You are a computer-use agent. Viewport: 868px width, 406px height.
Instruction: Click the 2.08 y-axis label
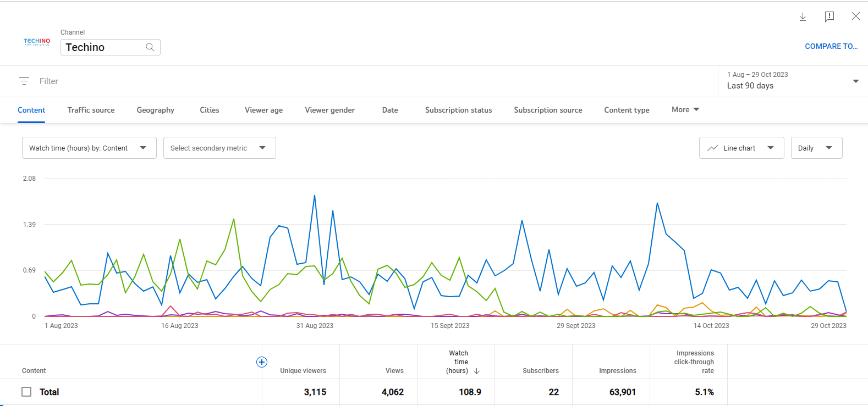point(29,179)
